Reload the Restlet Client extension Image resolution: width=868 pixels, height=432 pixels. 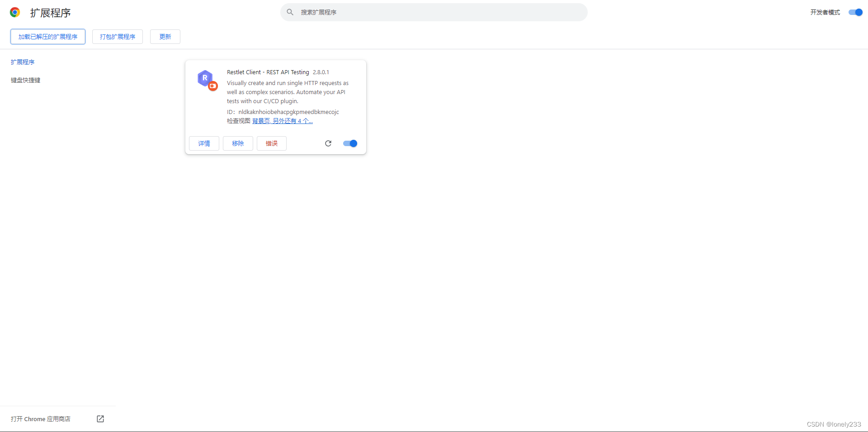click(328, 143)
